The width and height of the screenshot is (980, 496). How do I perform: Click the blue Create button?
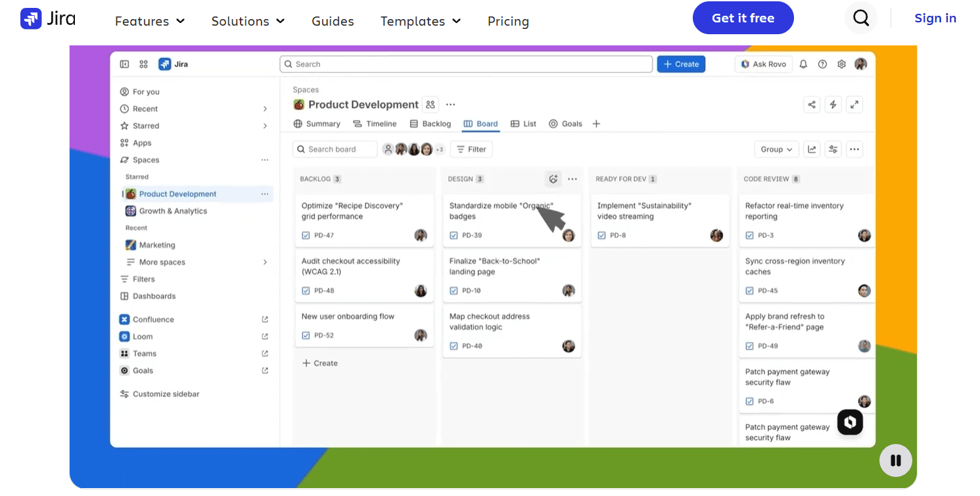click(x=681, y=64)
